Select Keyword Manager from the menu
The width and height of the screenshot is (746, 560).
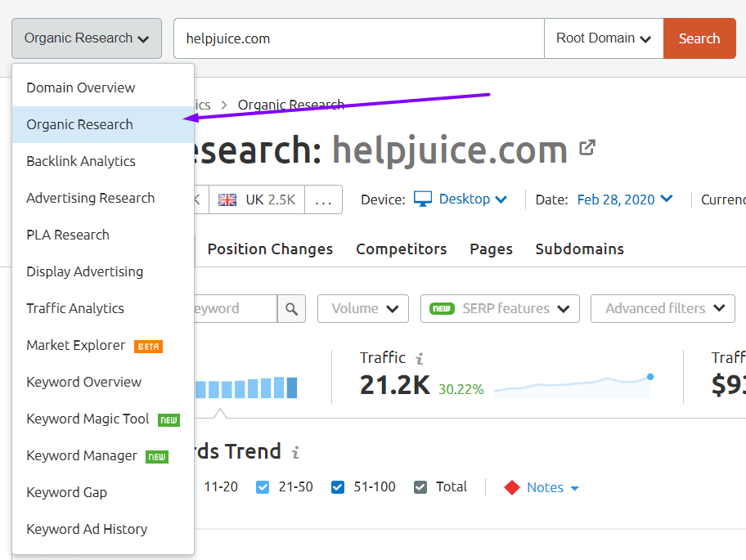pos(103,456)
